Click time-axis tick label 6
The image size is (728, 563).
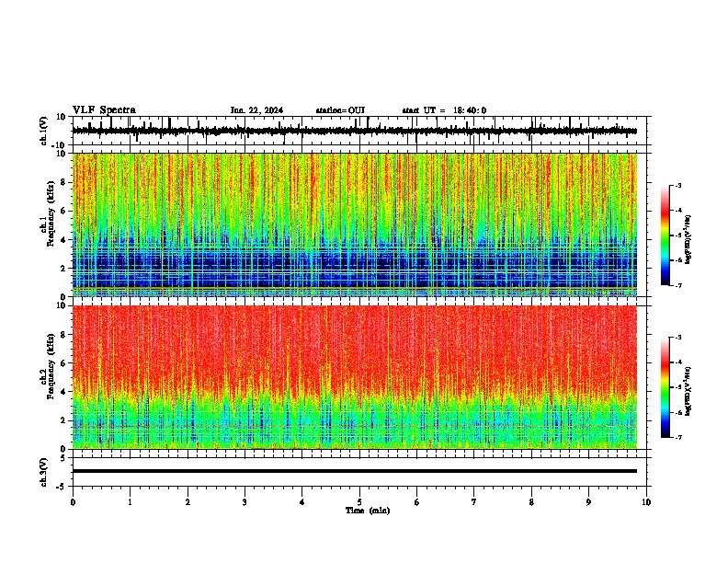pos(416,502)
